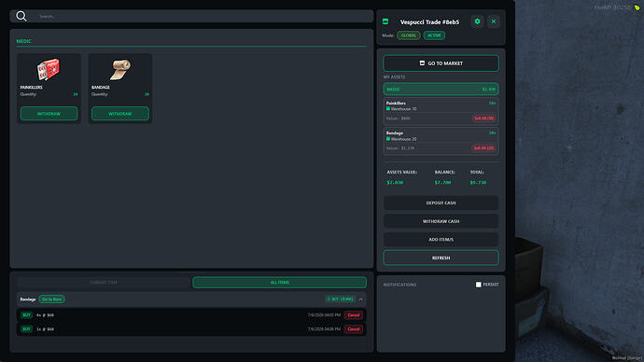Go to item for Bandage orders
Screen dimensions: 644x362
tap(51, 299)
